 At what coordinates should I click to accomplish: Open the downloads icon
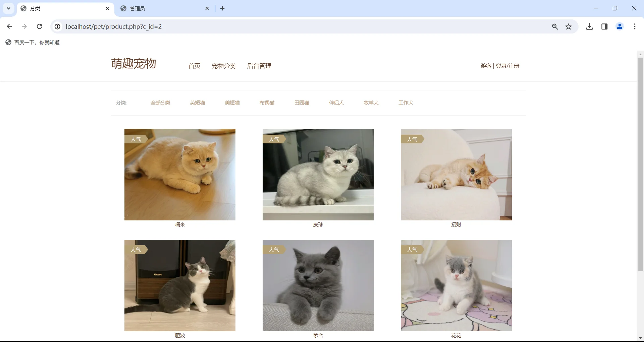[x=590, y=26]
